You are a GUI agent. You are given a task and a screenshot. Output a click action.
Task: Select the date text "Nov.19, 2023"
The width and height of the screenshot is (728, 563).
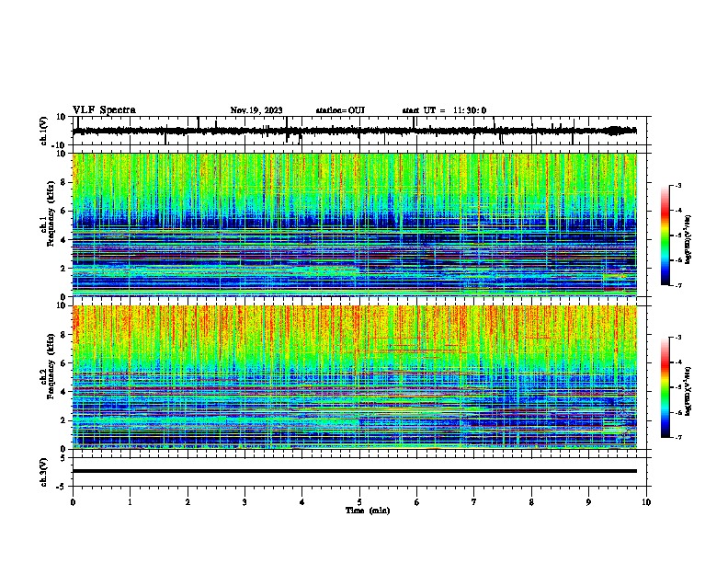256,110
